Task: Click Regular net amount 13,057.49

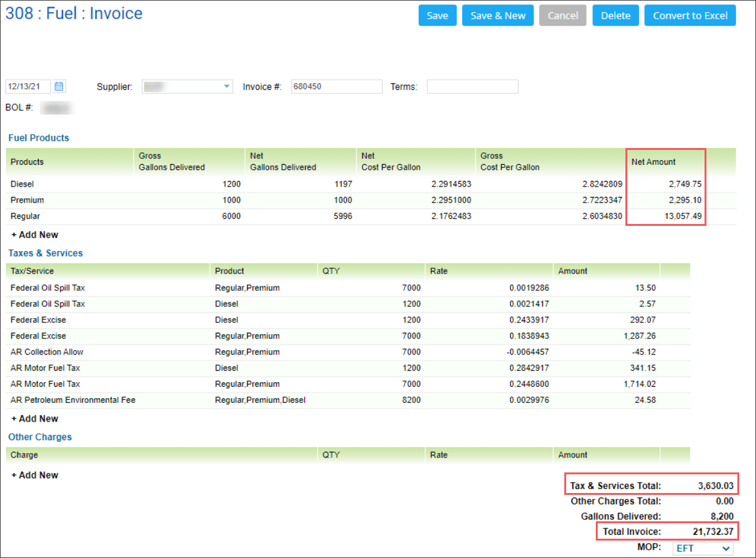Action: click(x=683, y=216)
